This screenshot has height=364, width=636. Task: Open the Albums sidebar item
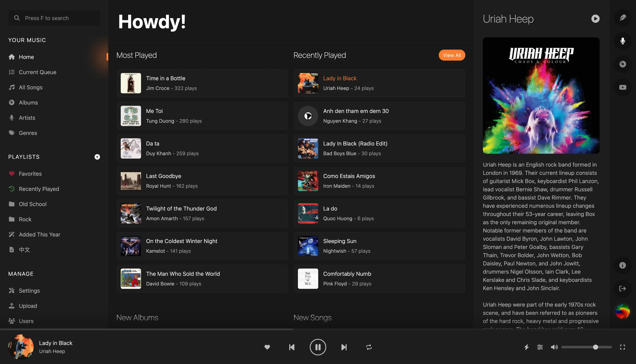[28, 102]
